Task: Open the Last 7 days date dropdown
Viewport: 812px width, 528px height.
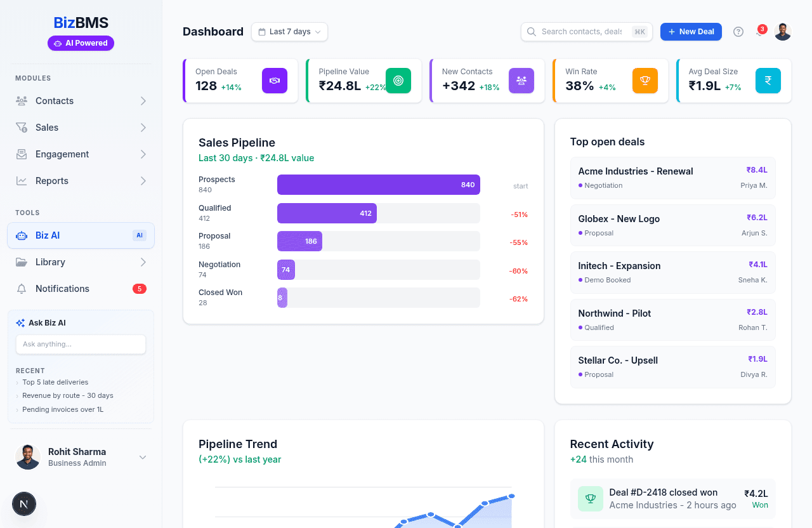Action: pyautogui.click(x=289, y=32)
